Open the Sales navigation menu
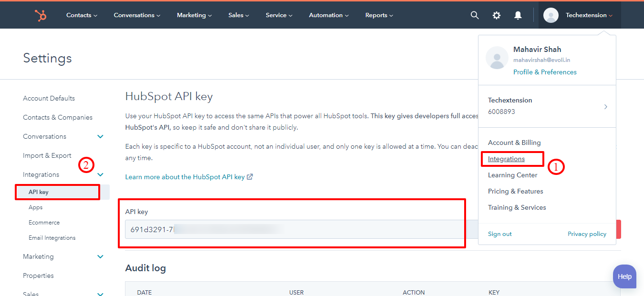644x296 pixels. point(239,15)
